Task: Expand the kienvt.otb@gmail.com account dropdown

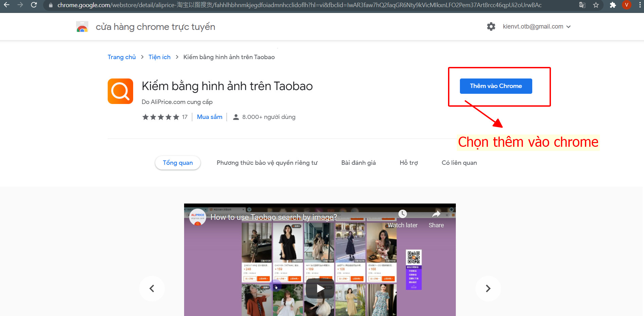Action: (x=537, y=27)
